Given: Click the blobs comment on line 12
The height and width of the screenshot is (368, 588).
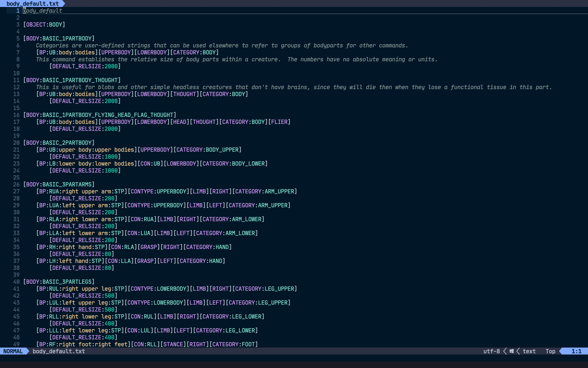Looking at the screenshot, I should tap(294, 87).
